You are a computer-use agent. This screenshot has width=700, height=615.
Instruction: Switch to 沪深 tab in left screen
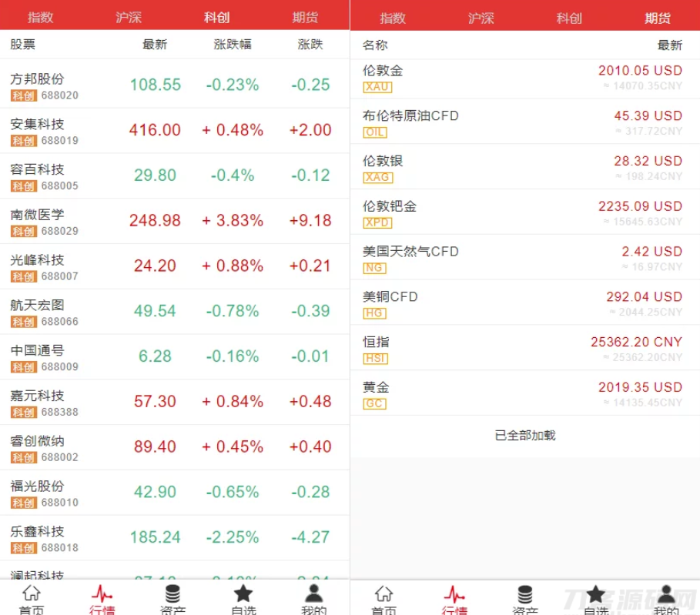pyautogui.click(x=129, y=18)
